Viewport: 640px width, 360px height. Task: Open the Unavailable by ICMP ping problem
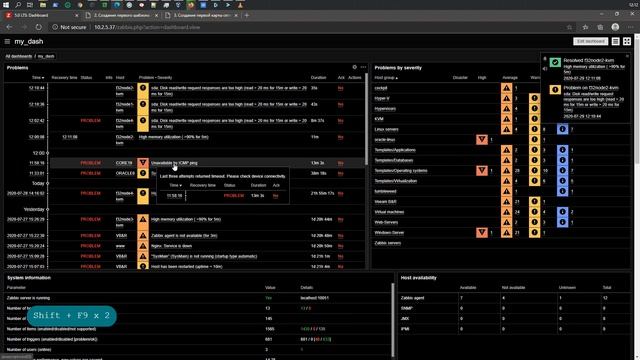coord(174,163)
